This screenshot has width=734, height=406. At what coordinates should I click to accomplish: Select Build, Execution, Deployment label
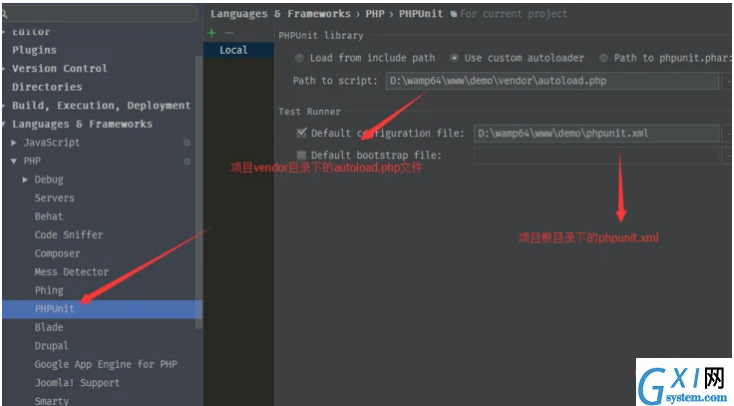click(101, 106)
